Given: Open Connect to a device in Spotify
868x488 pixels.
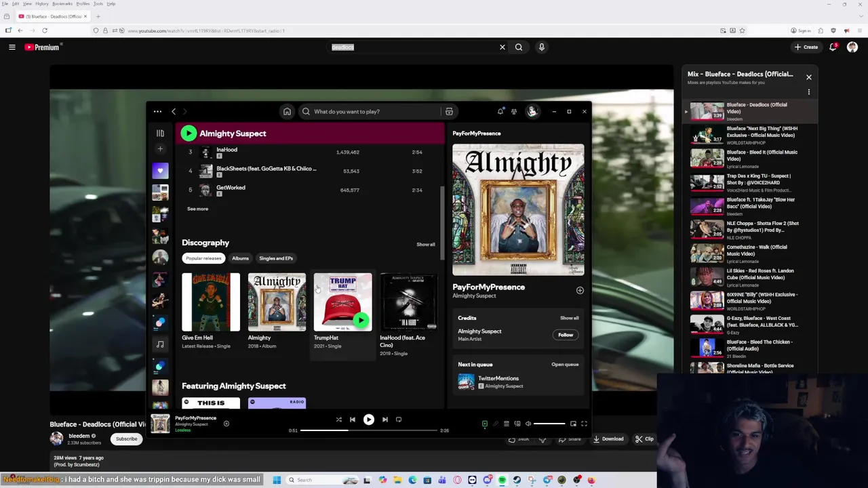Looking at the screenshot, I should click(517, 424).
